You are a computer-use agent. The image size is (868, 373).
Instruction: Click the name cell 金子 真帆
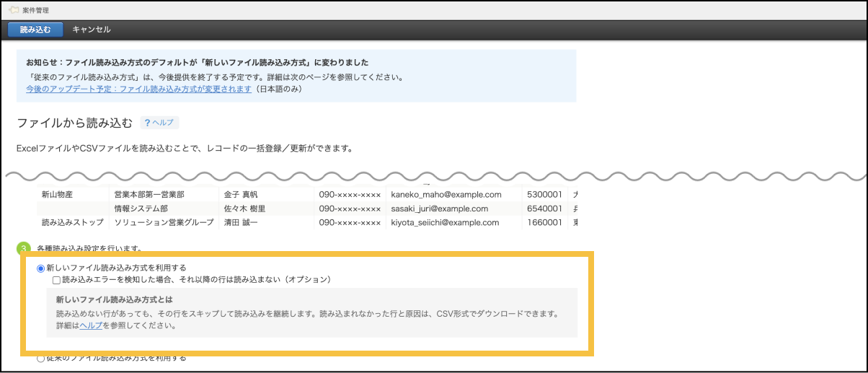click(x=241, y=195)
